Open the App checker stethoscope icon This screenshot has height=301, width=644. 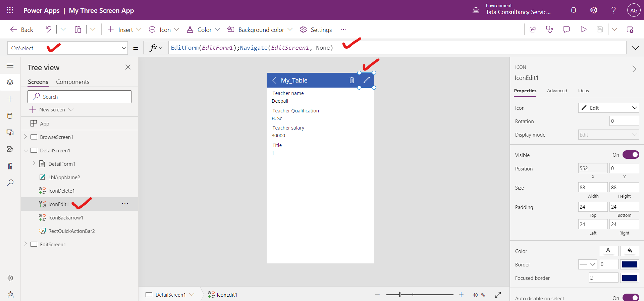point(549,30)
